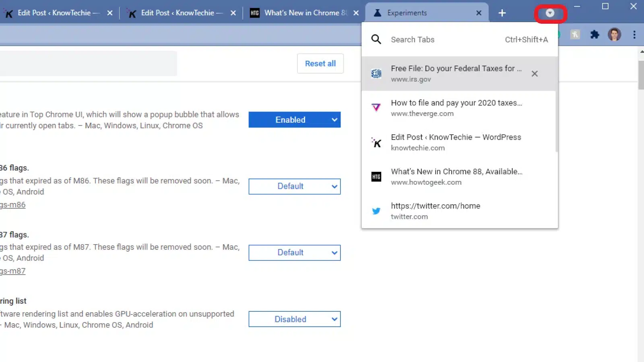The image size is (644, 362).
Task: Click the HTG favicon for What's New entry
Action: [x=376, y=177]
